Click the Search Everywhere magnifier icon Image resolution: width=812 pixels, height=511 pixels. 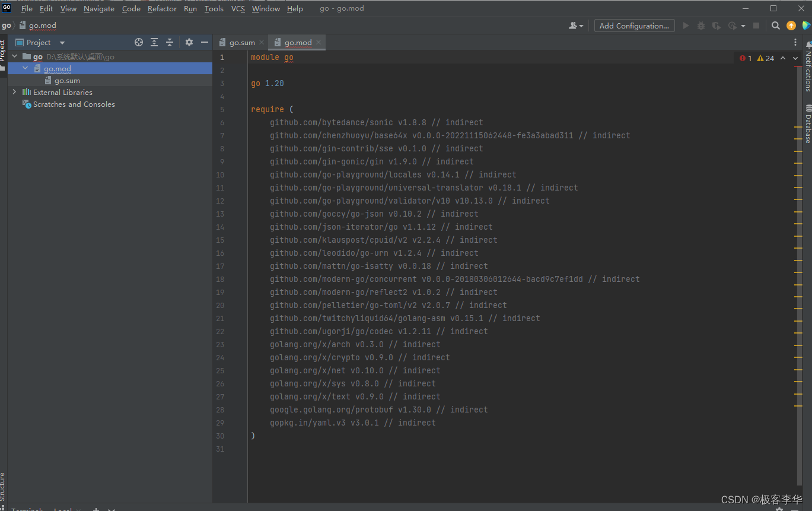coord(775,26)
